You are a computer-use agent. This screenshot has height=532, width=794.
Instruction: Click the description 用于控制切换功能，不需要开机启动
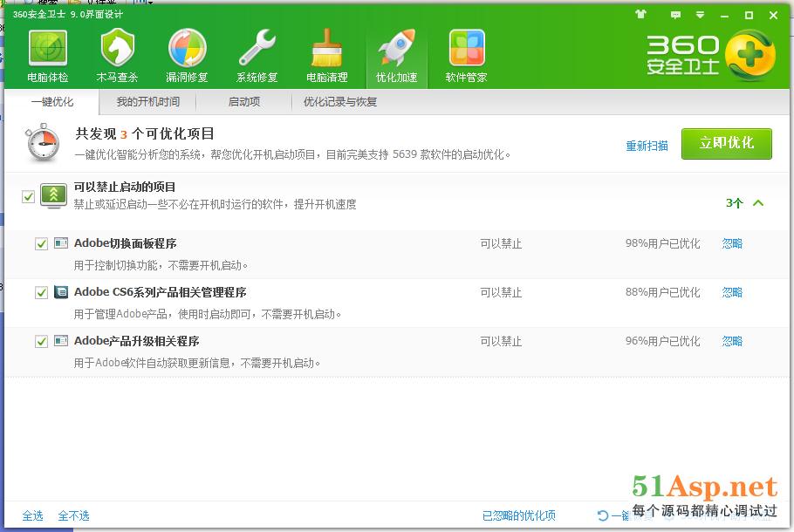tap(161, 265)
